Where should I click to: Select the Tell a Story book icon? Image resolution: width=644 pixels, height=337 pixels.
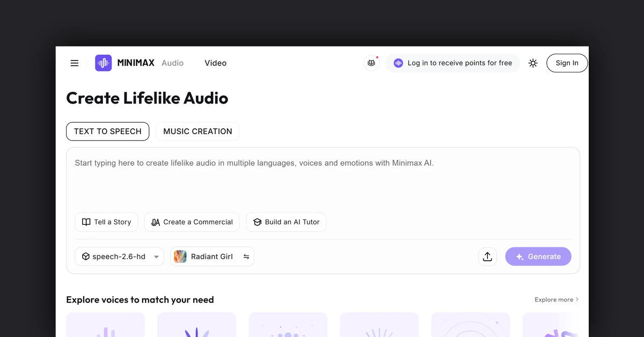(86, 222)
